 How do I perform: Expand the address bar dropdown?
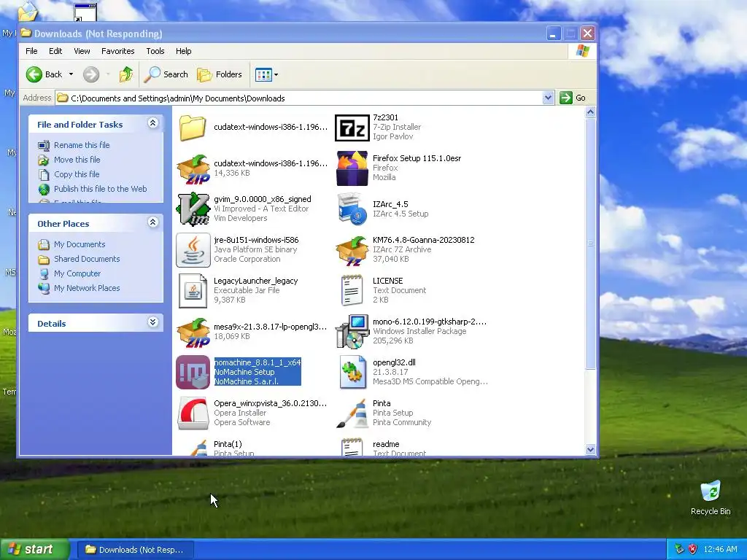548,98
